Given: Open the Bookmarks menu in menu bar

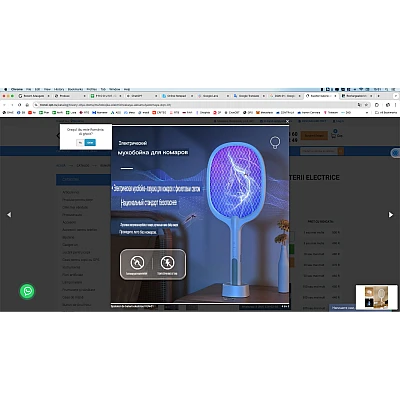Looking at the screenshot, I should (75, 89).
